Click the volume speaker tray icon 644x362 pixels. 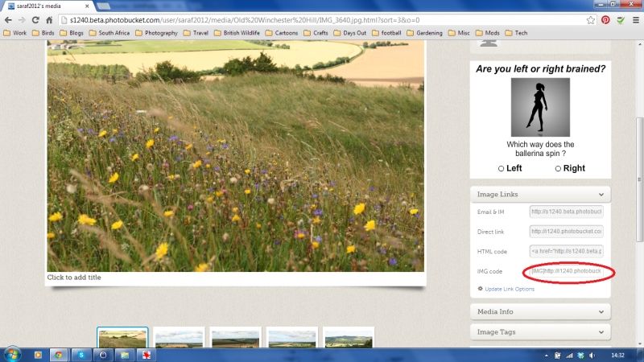coord(592,356)
